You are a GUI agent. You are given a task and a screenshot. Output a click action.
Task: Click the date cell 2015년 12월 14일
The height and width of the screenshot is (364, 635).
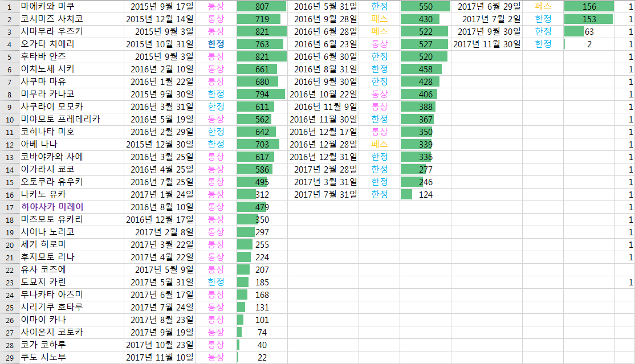click(x=160, y=19)
